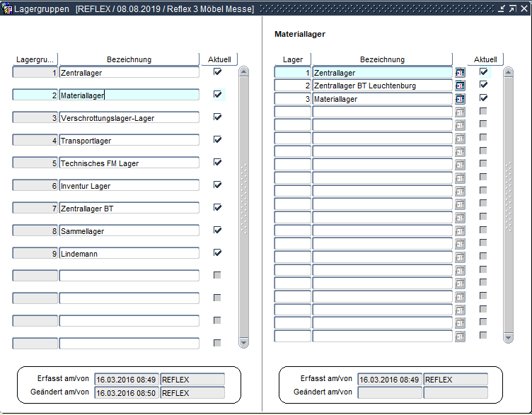The width and height of the screenshot is (532, 415).
Task: Click left Bezeichnung column header
Action: 129,59
